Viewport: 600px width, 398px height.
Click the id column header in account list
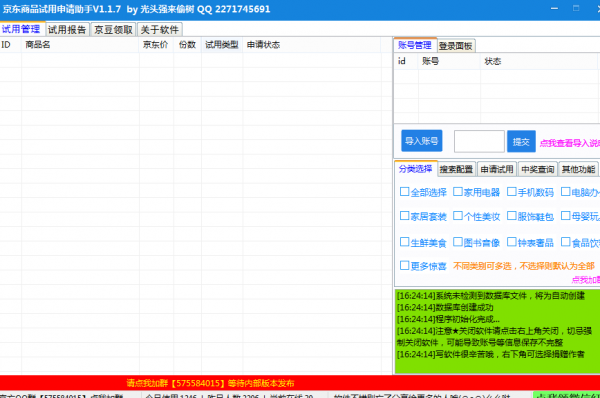coord(406,61)
